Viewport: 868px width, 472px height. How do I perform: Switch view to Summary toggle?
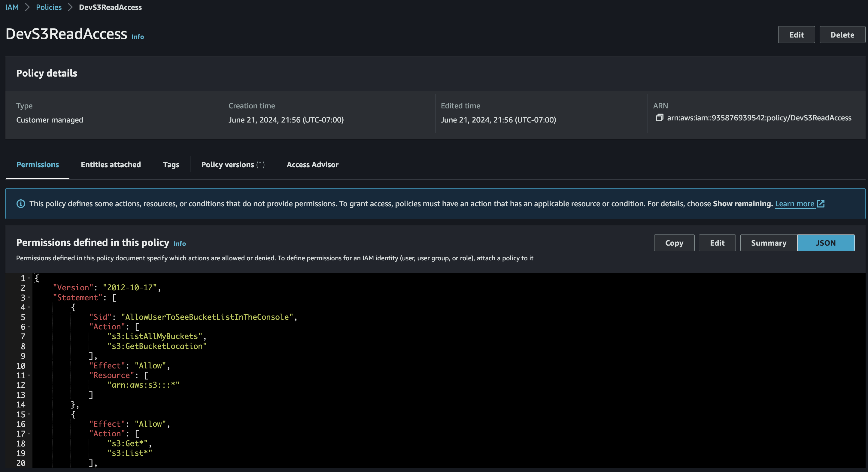tap(769, 243)
